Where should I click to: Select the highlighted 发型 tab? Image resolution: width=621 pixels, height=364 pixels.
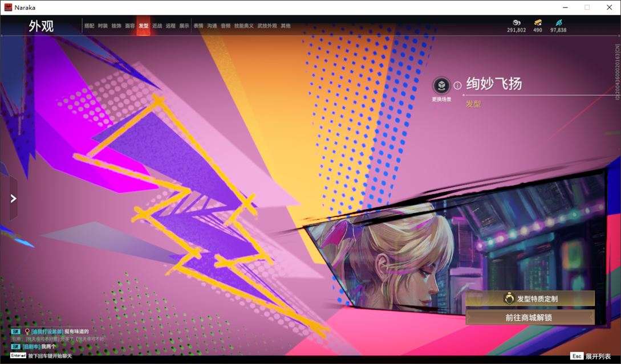point(143,26)
